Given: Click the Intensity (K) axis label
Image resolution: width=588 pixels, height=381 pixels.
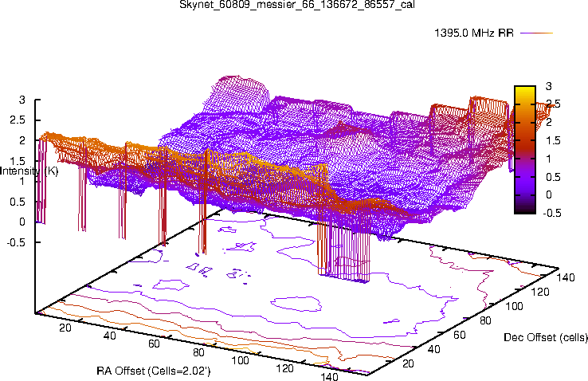Looking at the screenshot, I should point(29,171).
